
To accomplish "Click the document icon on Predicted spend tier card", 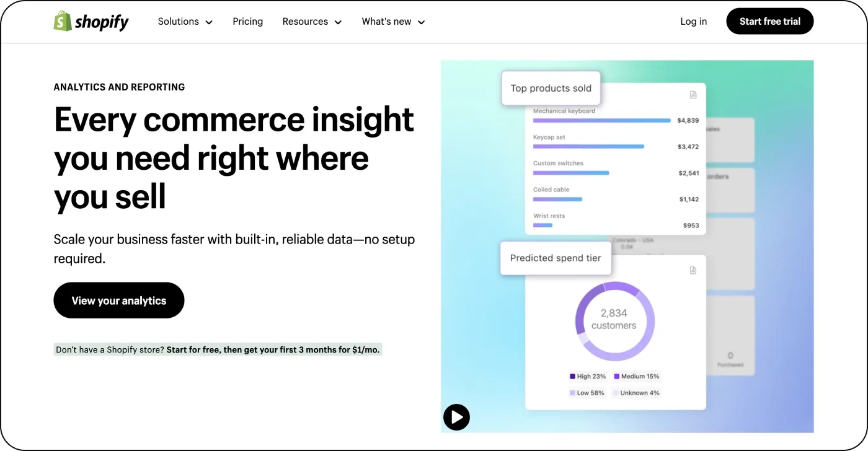I will (x=693, y=269).
